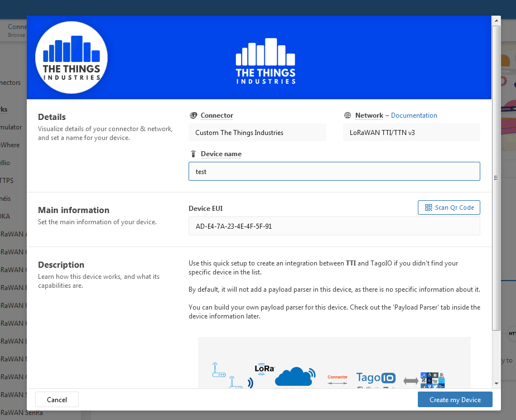Viewport: 516px width, 420px height.
Task: Click the device icon beside Device name
Action: (194, 154)
